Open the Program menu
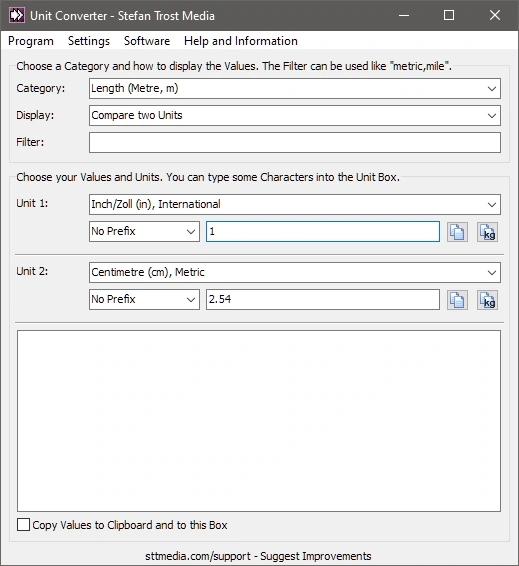This screenshot has height=566, width=519. pos(31,41)
